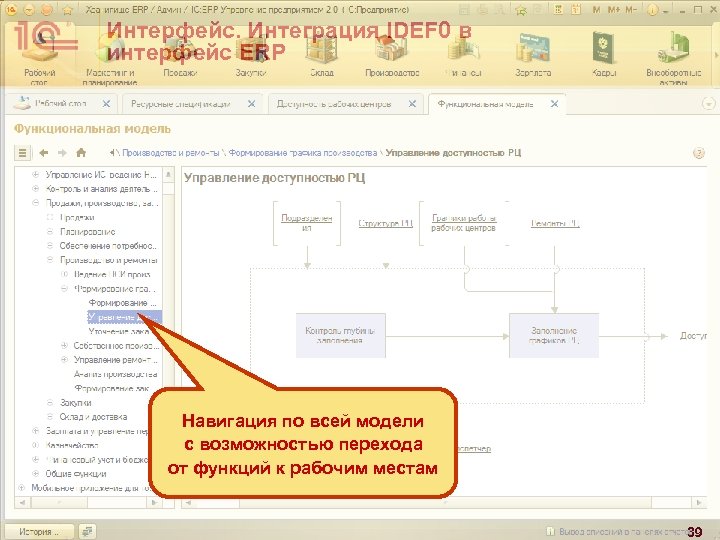This screenshot has height=540, width=720.
Task: Follow the Формирование графика производства breadcrumb
Action: (303, 153)
